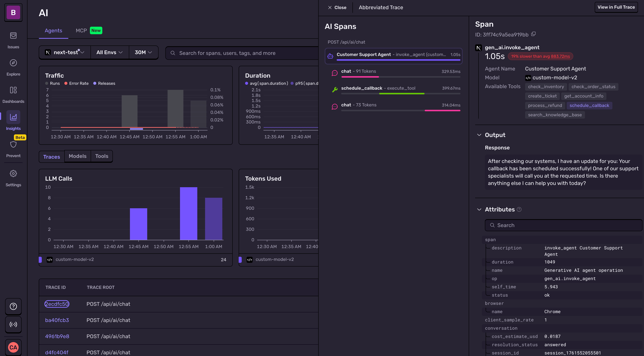Toggle the Releases legend in Traffic chart
The height and width of the screenshot is (356, 644).
104,83
